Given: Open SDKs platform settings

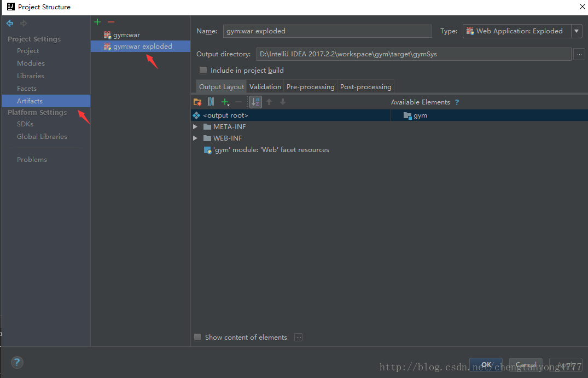Looking at the screenshot, I should pyautogui.click(x=25, y=124).
